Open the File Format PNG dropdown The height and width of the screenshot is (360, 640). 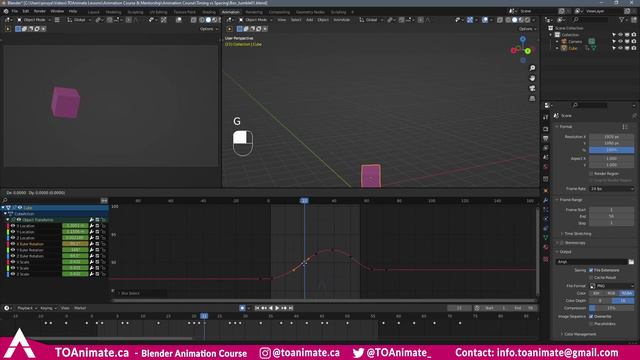[x=611, y=286]
